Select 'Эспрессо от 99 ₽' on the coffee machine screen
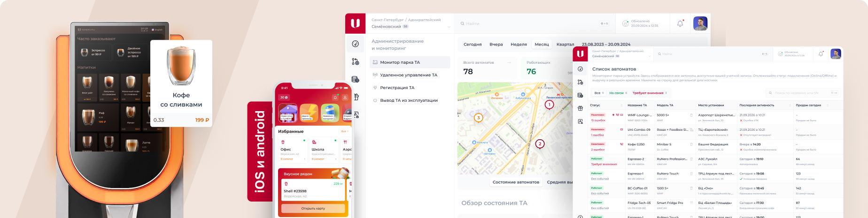Viewport: 868px width, 218px height. [x=95, y=53]
